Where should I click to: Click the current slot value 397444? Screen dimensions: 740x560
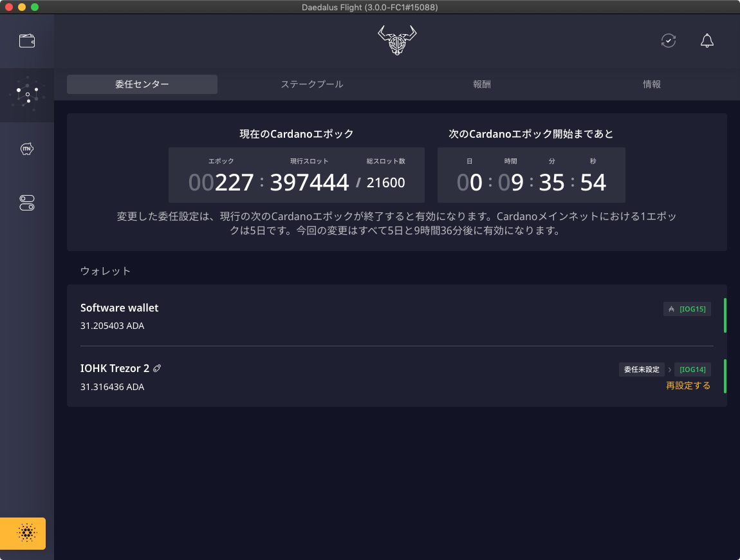click(309, 182)
